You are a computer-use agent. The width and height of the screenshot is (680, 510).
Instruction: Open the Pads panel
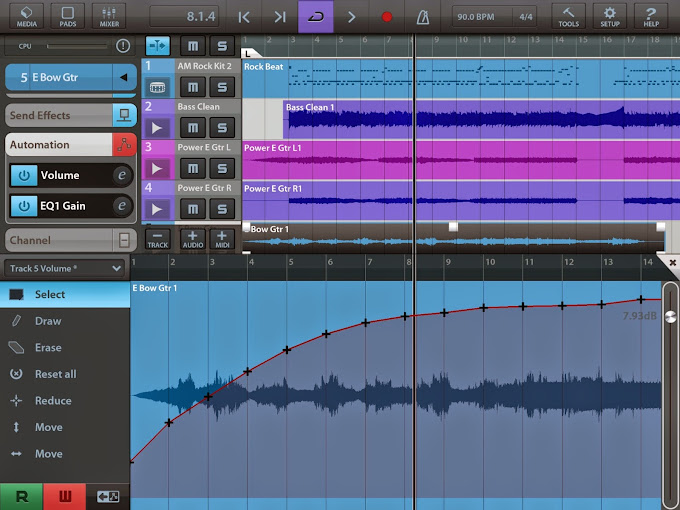coord(68,16)
